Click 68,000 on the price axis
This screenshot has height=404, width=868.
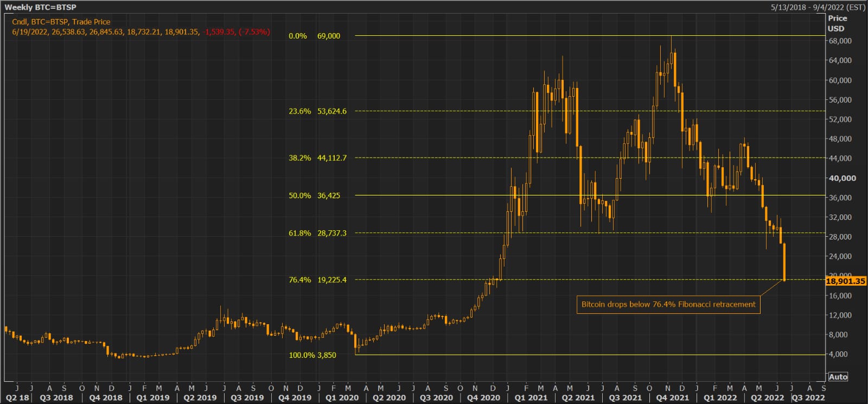pyautogui.click(x=840, y=41)
